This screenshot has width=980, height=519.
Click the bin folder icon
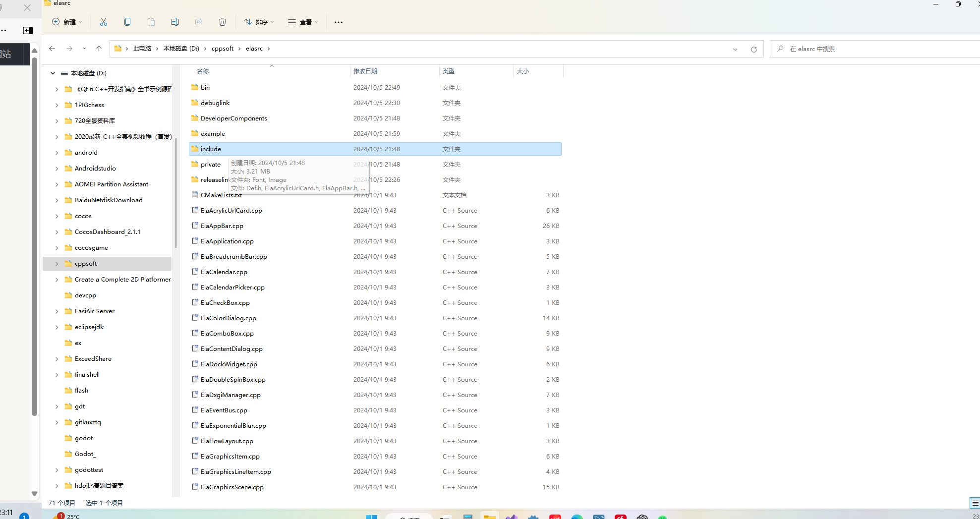(x=195, y=87)
